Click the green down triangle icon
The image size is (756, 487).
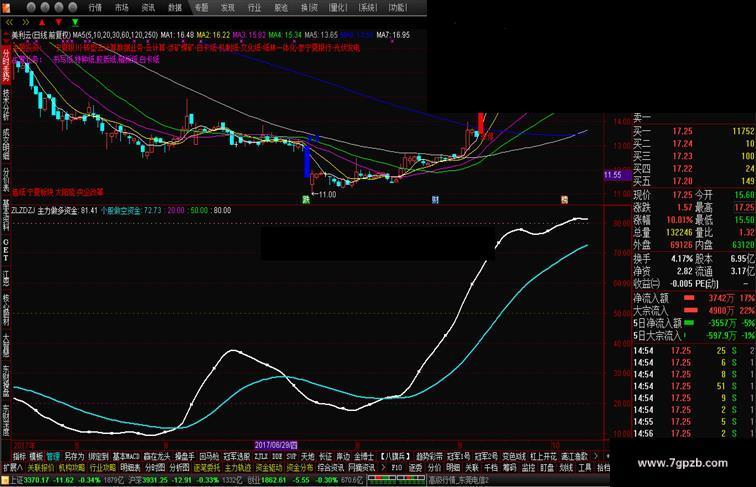(75, 22)
